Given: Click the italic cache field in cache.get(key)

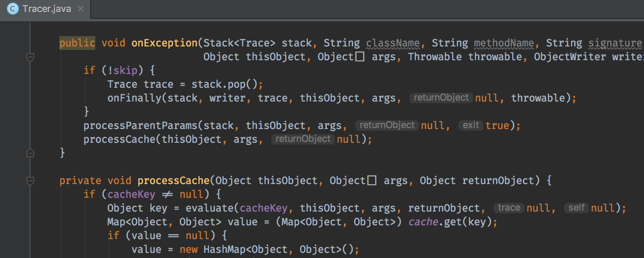Looking at the screenshot, I should point(423,222).
